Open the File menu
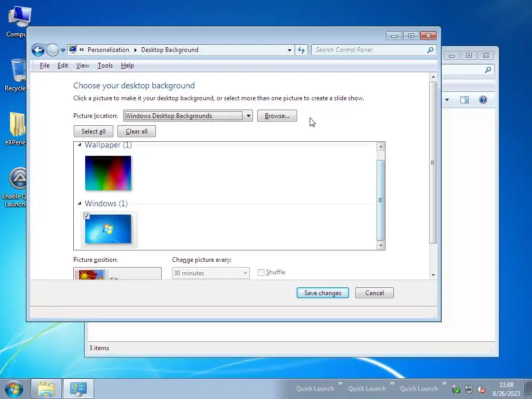This screenshot has width=532, height=399. tap(45, 65)
